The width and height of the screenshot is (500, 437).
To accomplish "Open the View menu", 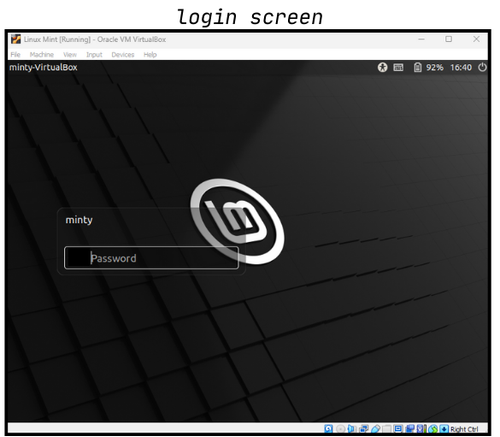I will click(70, 55).
